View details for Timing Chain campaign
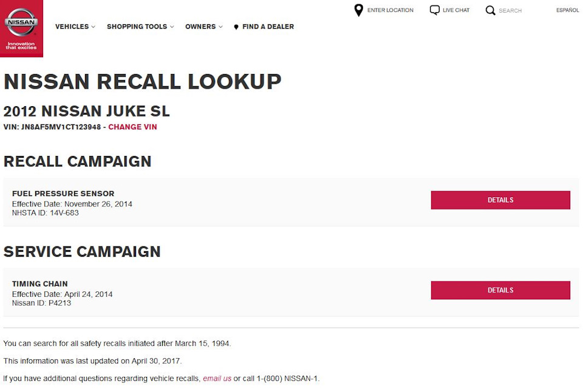The width and height of the screenshot is (583, 392). [500, 290]
